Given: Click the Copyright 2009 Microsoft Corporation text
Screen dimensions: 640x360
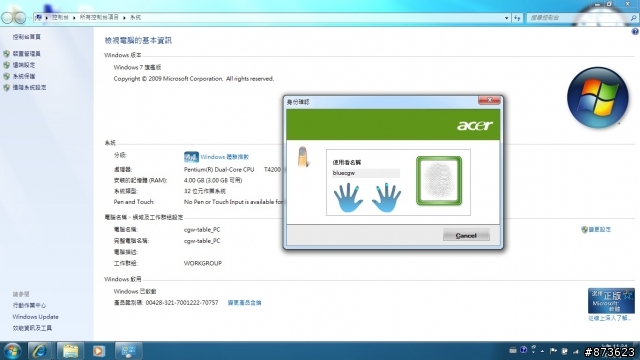Looking at the screenshot, I should (x=194, y=78).
